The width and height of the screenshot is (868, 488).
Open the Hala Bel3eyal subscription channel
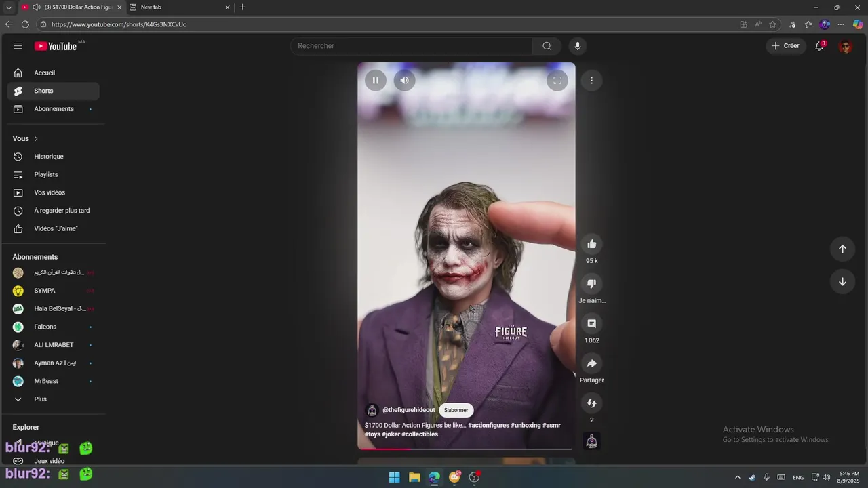pyautogui.click(x=54, y=309)
